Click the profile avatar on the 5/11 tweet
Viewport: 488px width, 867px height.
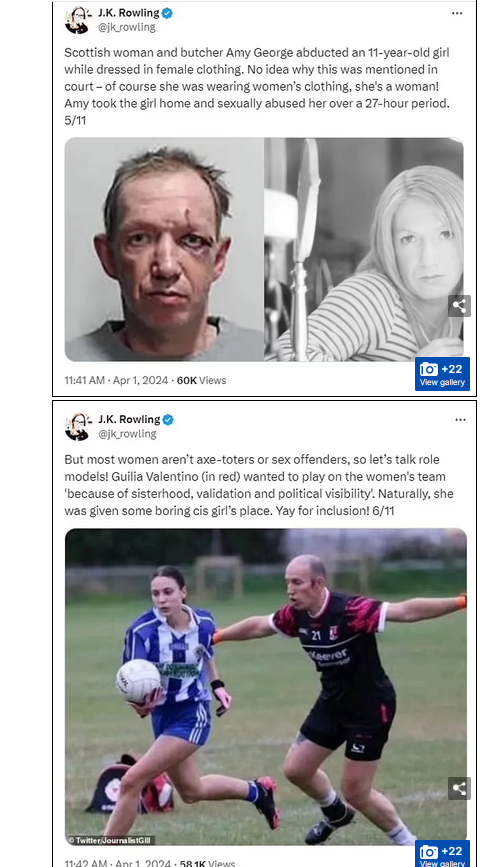click(x=77, y=20)
